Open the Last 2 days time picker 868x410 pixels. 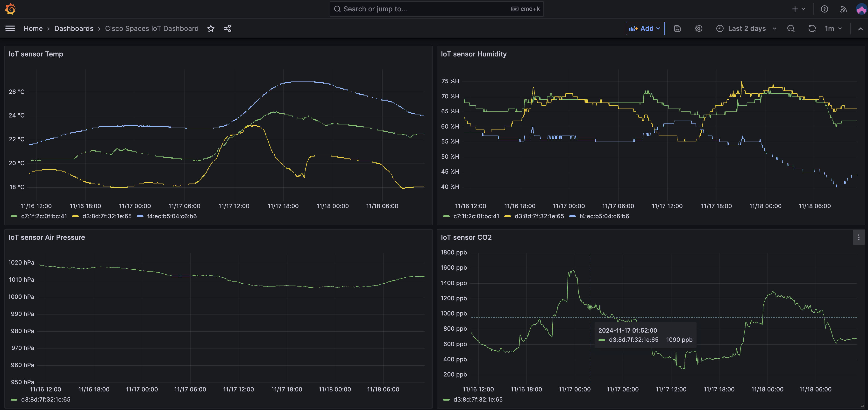coord(746,29)
